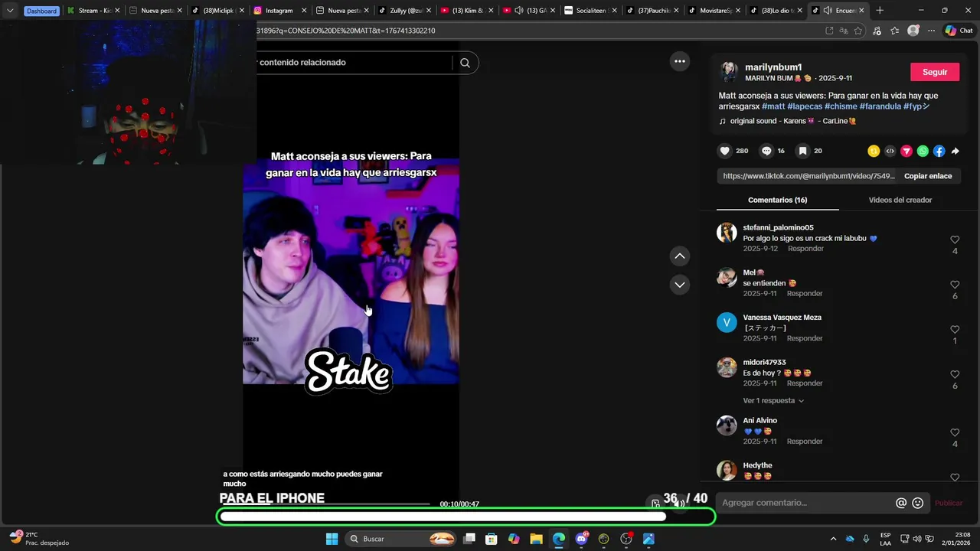The height and width of the screenshot is (551, 980).
Task: Add page to favorites with the star icon
Action: 857,31
